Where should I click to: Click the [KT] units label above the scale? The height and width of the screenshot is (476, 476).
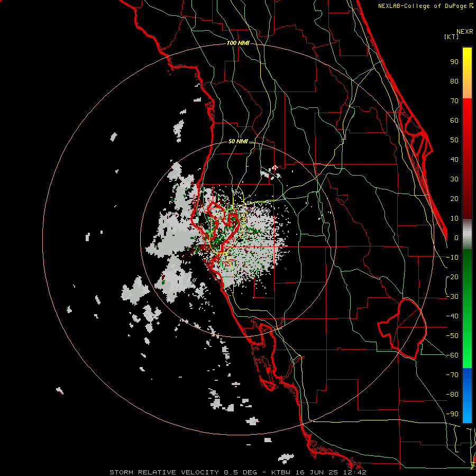[451, 36]
